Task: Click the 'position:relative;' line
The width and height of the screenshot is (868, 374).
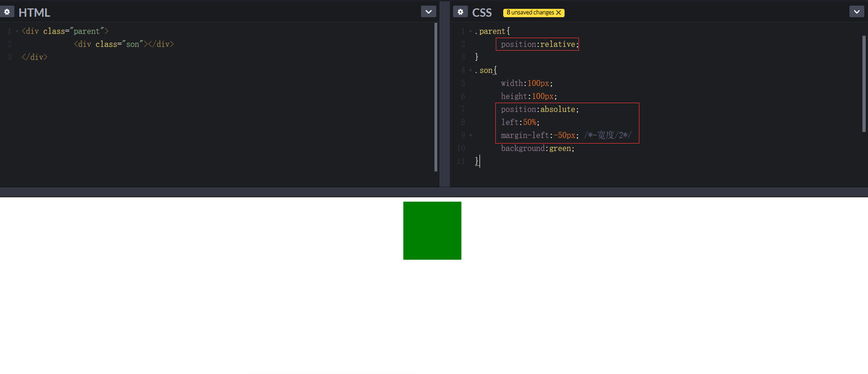Action: click(539, 44)
